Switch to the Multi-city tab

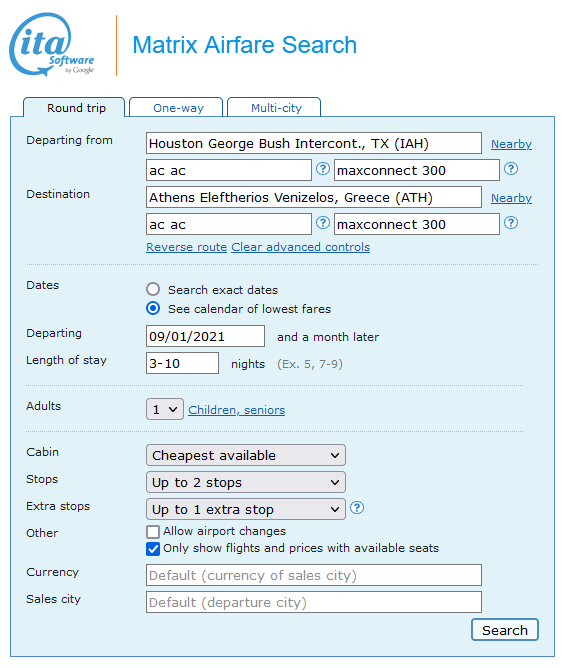point(274,107)
